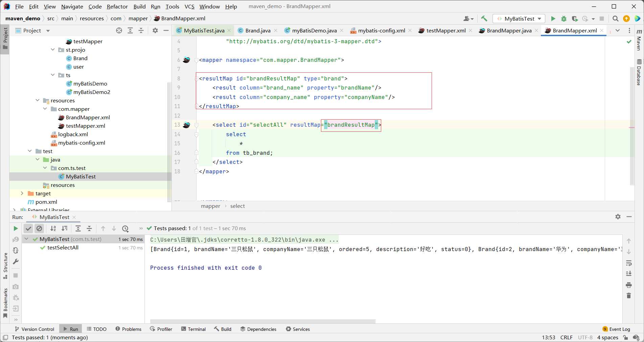This screenshot has width=644, height=342.
Task: Select opened file locate target icon in Project panel
Action: [x=119, y=30]
